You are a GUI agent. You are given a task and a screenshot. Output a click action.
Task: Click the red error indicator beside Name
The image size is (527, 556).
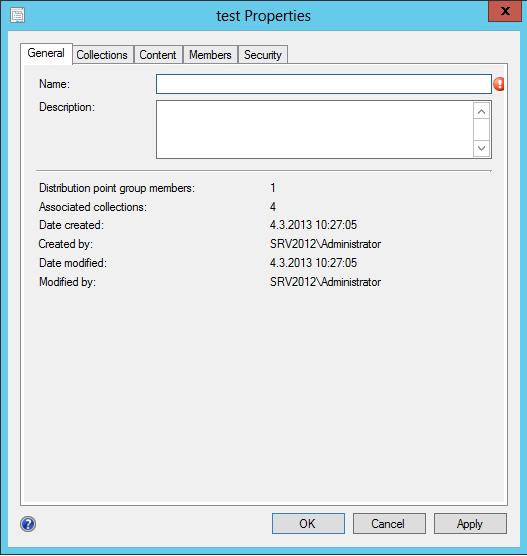[499, 84]
